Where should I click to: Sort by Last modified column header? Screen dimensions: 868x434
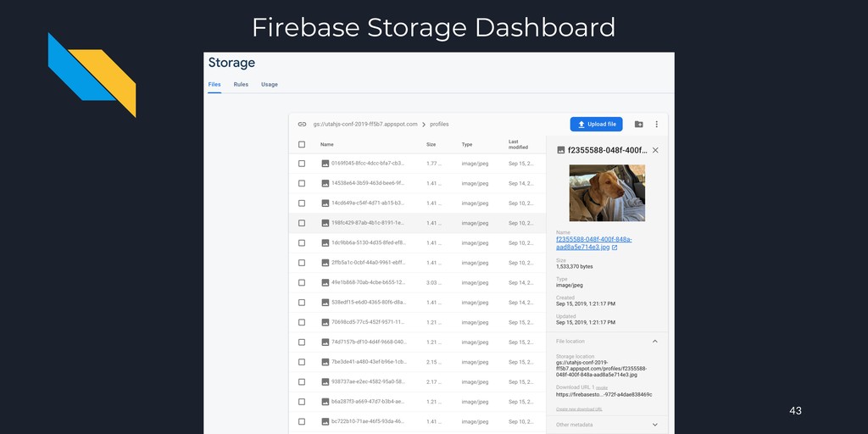pyautogui.click(x=518, y=144)
